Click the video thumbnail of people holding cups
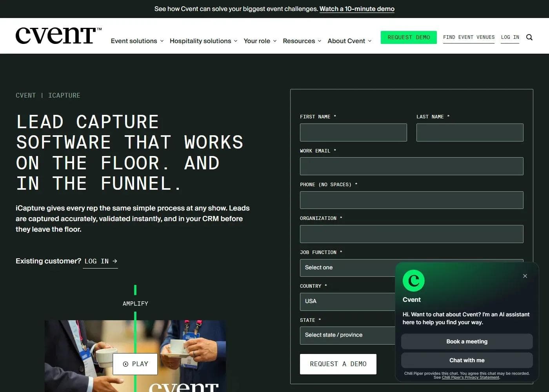 [x=135, y=356]
